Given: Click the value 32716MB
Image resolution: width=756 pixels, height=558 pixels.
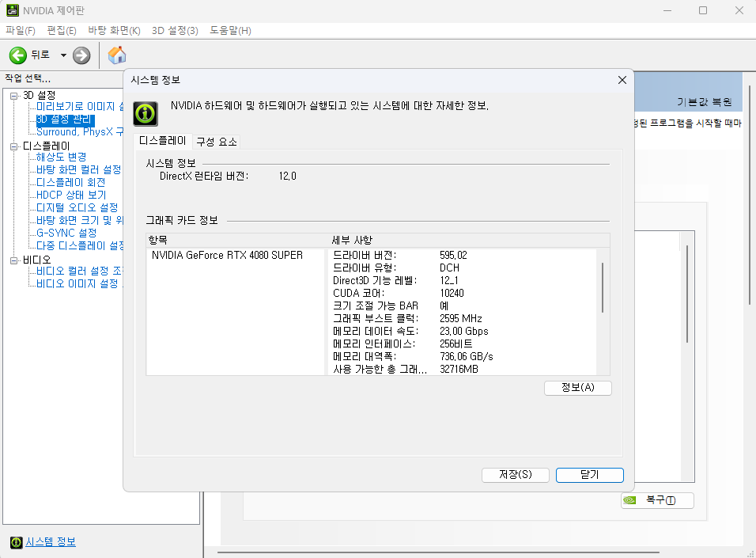Looking at the screenshot, I should 459,370.
